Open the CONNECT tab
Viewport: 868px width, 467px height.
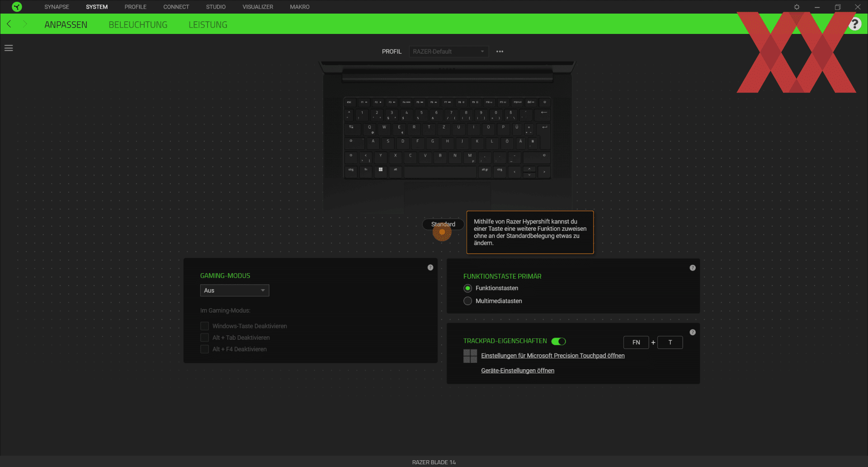[x=176, y=7]
